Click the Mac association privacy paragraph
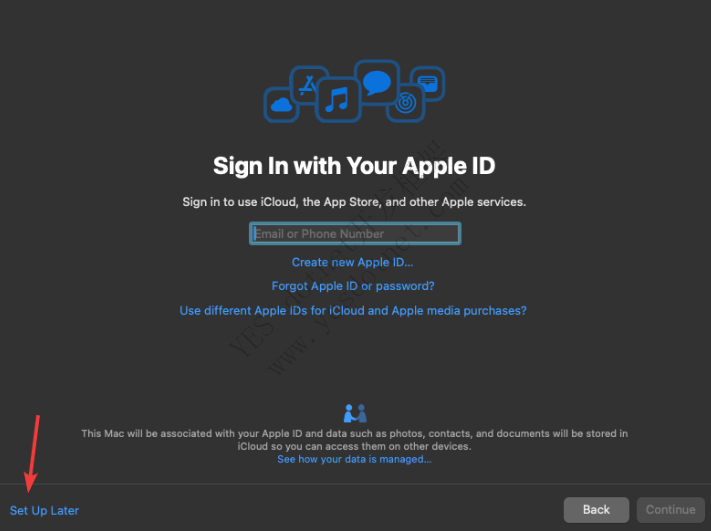This screenshot has width=711, height=531. click(x=354, y=439)
